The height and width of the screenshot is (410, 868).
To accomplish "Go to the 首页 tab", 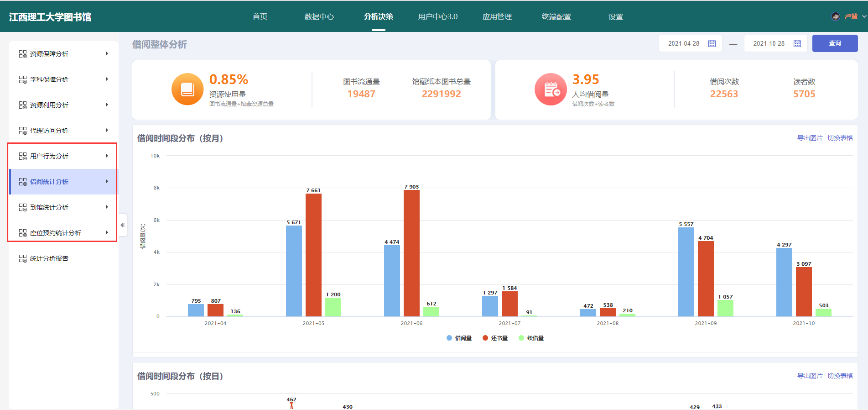I will tap(260, 16).
